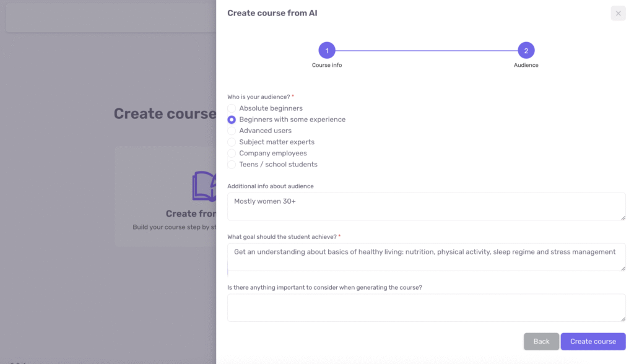Select Advanced users radio option

232,131
